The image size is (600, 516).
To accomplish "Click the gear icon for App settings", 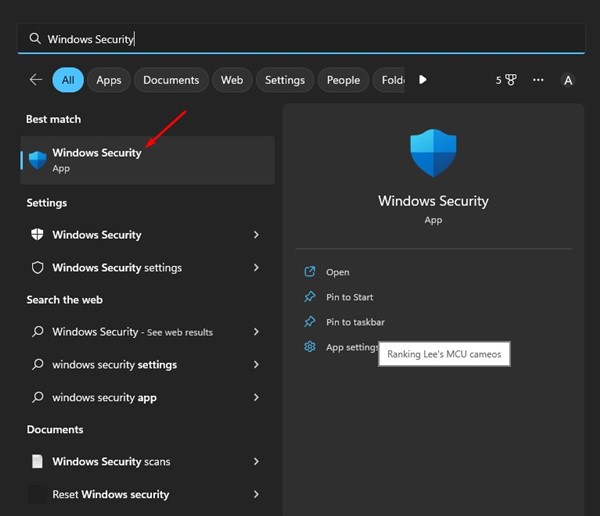I will (x=310, y=347).
